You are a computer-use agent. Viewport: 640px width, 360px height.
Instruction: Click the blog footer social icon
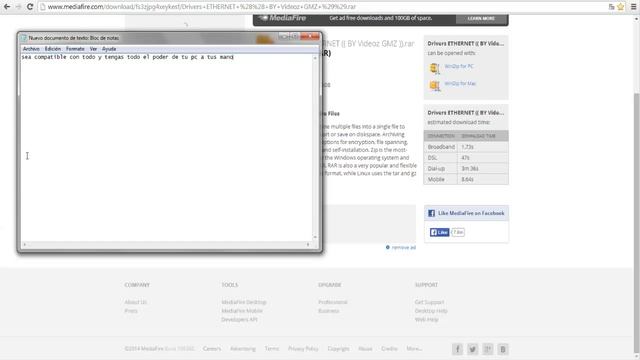coord(503,349)
